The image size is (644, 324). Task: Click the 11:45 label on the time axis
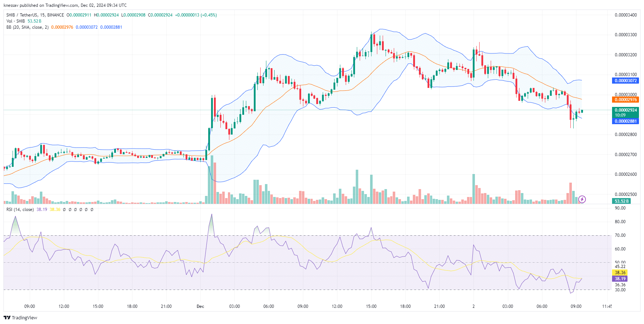(607, 306)
